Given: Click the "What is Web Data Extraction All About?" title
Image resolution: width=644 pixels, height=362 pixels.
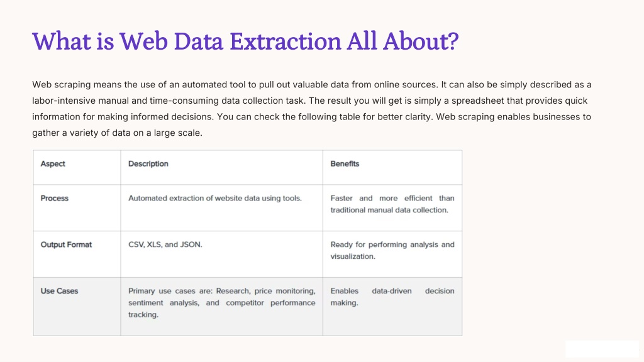Looking at the screenshot, I should pos(245,41).
